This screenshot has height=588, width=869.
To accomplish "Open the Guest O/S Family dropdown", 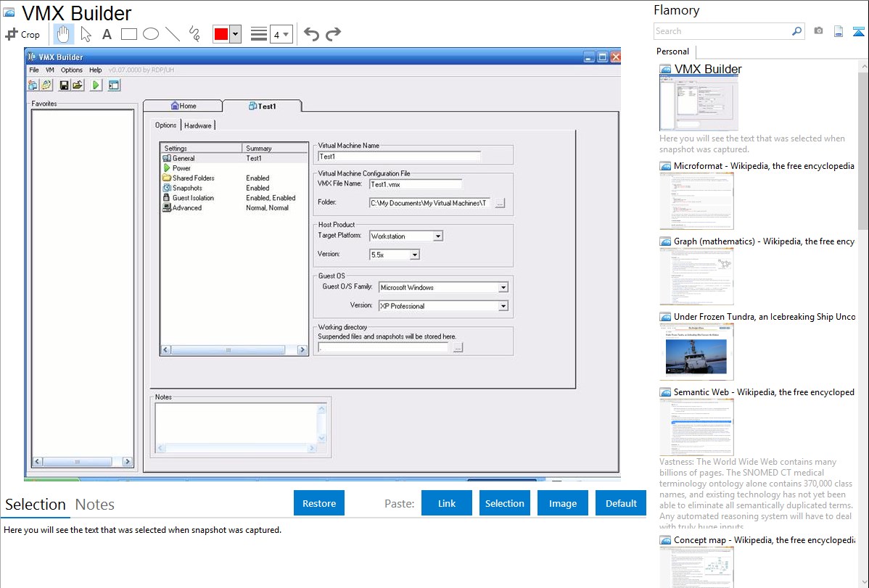I will [x=503, y=288].
